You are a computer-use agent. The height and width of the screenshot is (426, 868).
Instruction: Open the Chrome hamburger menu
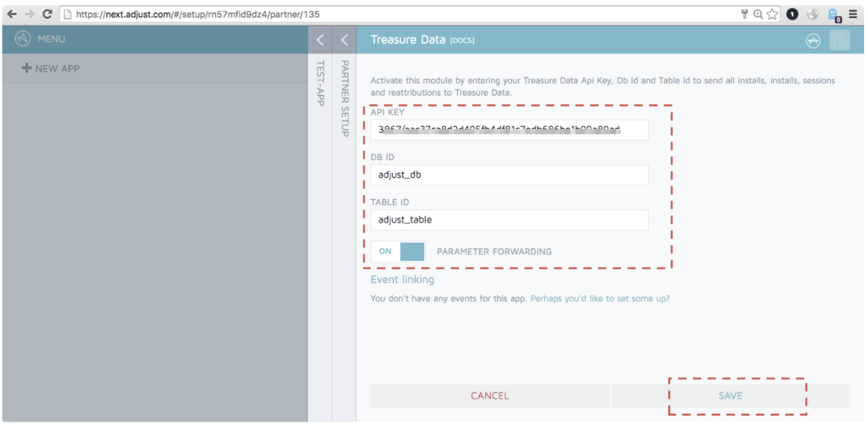[853, 14]
